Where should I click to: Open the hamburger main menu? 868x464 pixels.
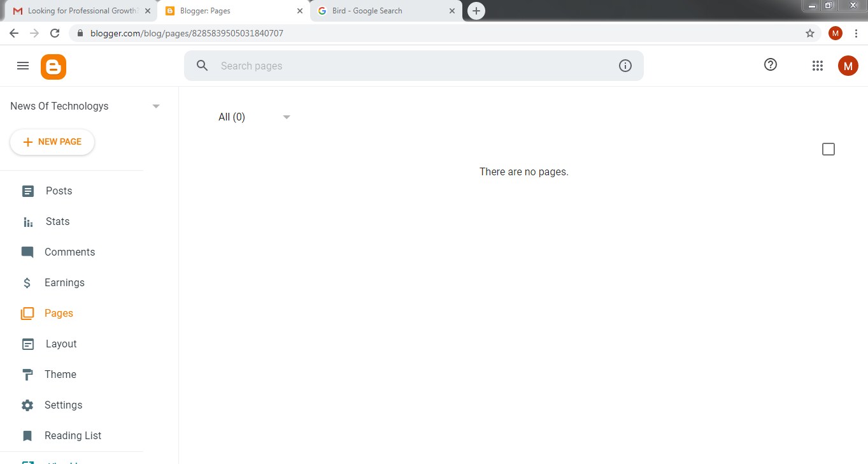[x=23, y=66]
